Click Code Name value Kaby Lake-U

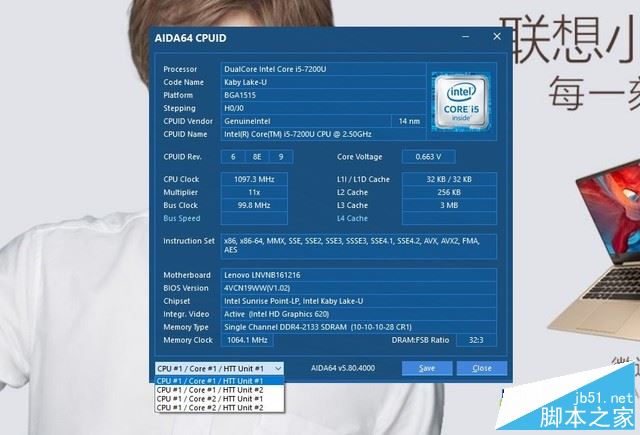(323, 82)
